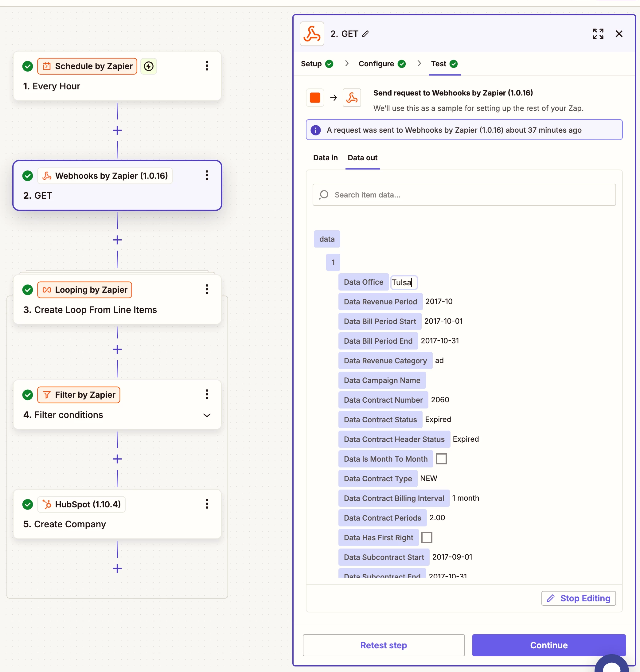Click the 2017-10-01 value
The width and height of the screenshot is (640, 672).
443,321
